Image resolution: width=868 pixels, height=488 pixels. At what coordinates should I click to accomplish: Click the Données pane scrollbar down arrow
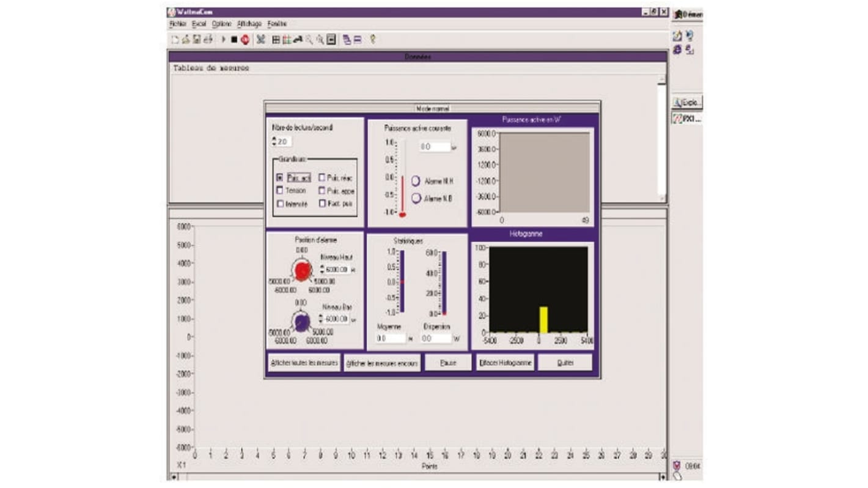pyautogui.click(x=661, y=198)
